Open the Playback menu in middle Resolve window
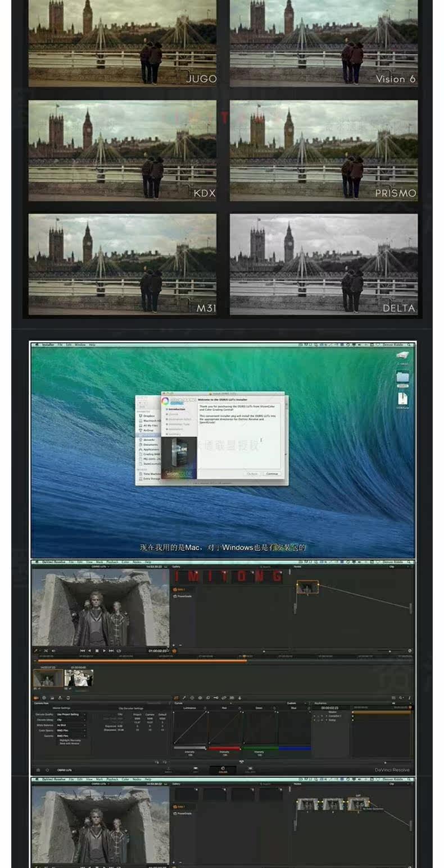This screenshot has height=868, width=444. (x=112, y=561)
